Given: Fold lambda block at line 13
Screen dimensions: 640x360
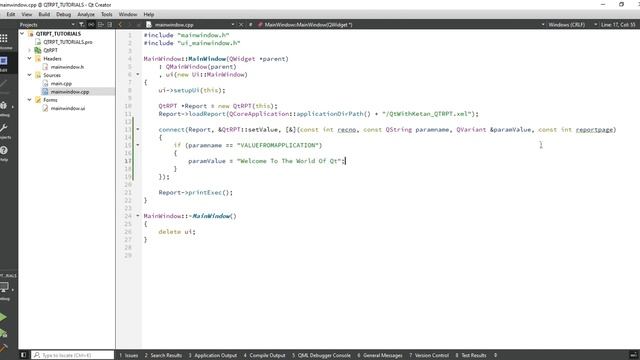Looking at the screenshot, I should tap(138, 129).
